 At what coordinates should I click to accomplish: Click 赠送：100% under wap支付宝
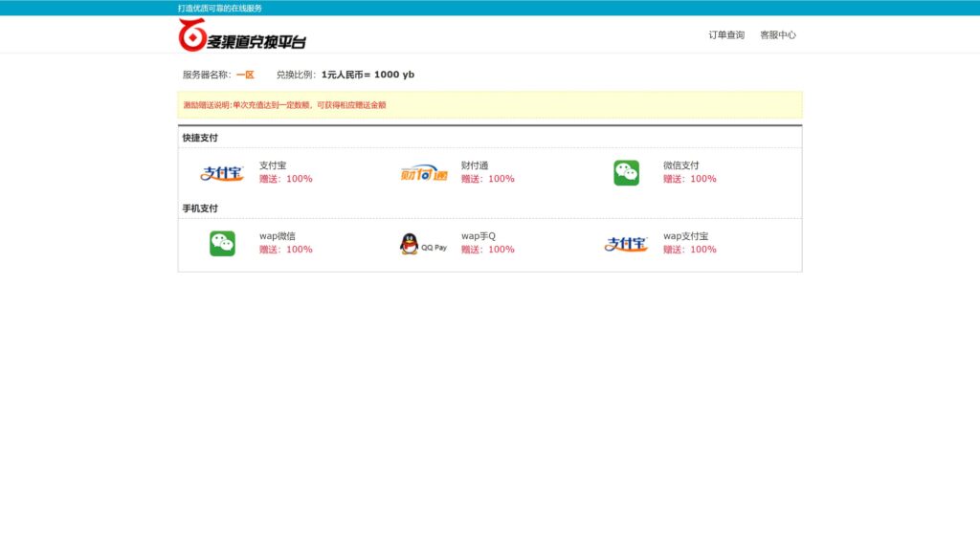tap(689, 250)
